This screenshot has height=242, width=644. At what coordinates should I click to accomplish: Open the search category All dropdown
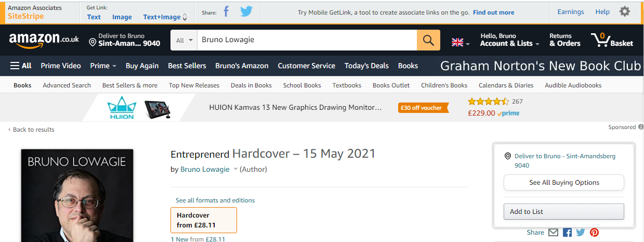coord(184,40)
